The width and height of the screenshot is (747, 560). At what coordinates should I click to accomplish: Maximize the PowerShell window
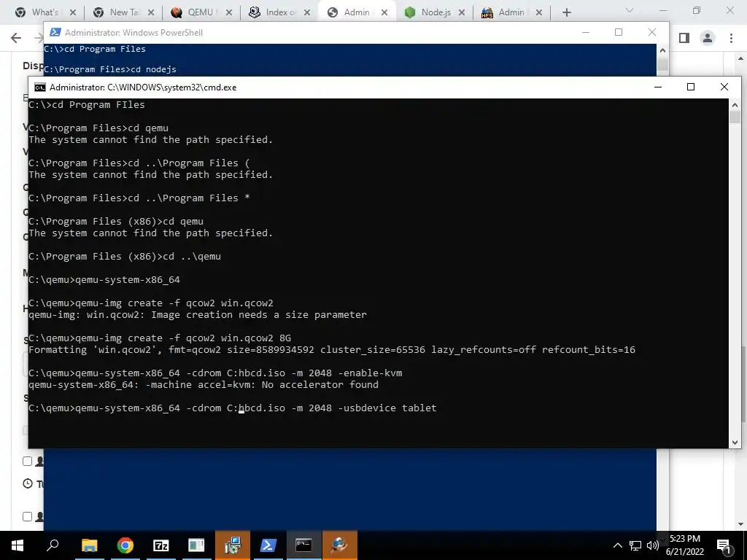coord(619,32)
